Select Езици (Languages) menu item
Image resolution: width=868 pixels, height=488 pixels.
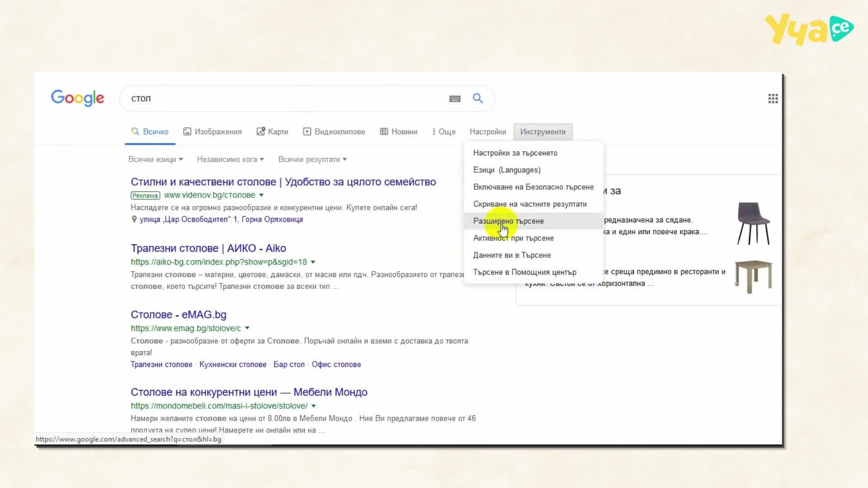(x=533, y=170)
